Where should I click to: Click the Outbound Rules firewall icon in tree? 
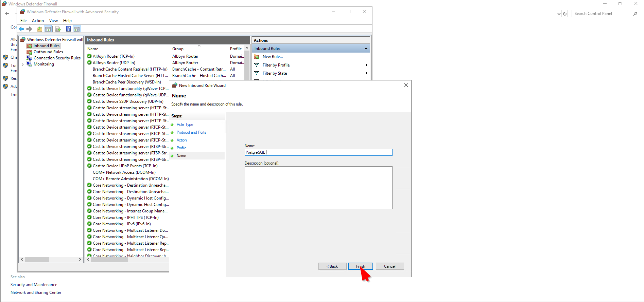29,52
